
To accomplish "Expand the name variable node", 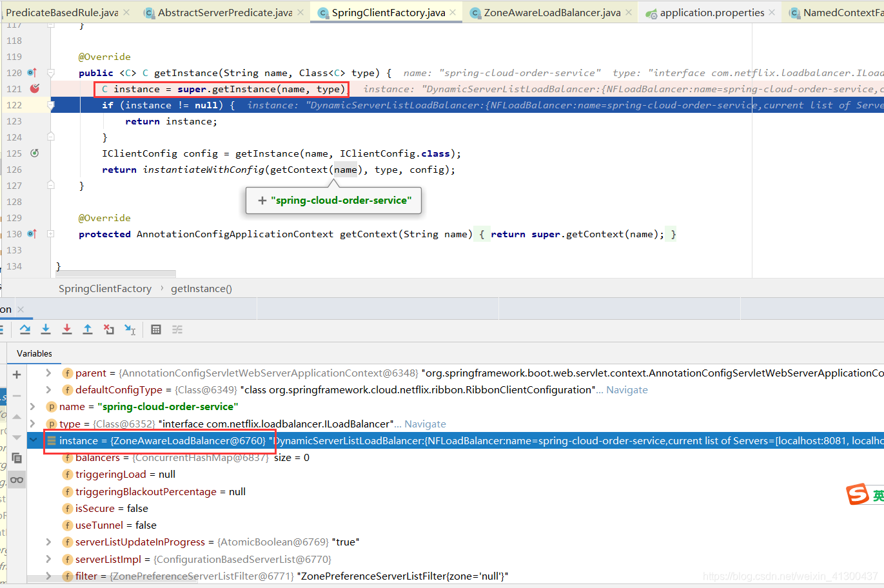I will pyautogui.click(x=33, y=407).
